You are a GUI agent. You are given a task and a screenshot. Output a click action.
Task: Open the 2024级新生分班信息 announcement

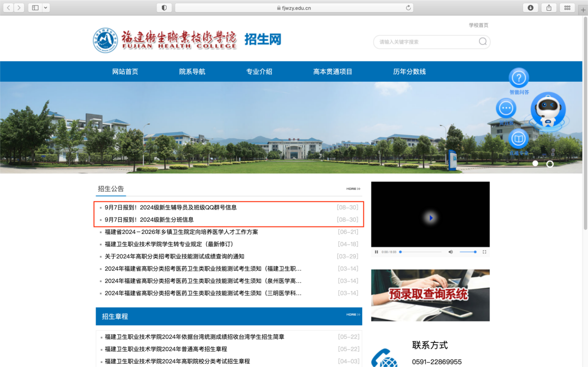(149, 219)
